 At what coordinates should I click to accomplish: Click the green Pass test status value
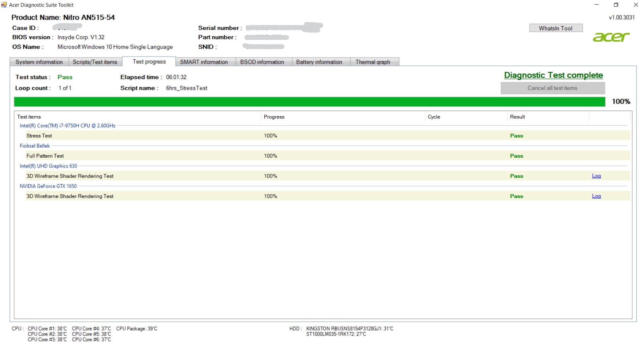coord(65,77)
